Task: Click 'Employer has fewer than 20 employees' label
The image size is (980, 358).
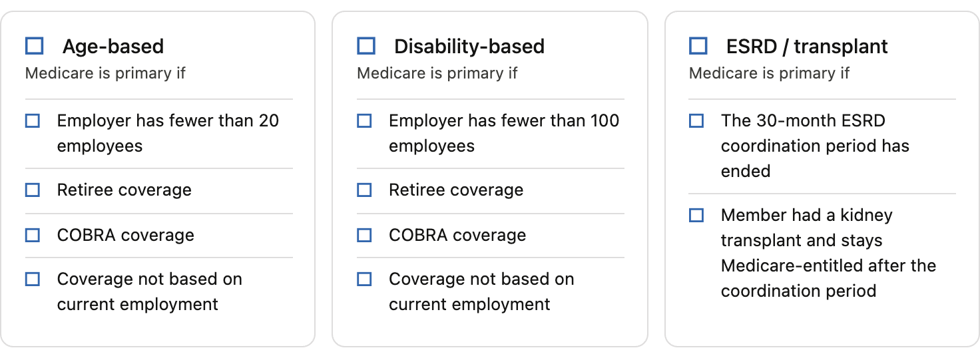Action: (168, 133)
